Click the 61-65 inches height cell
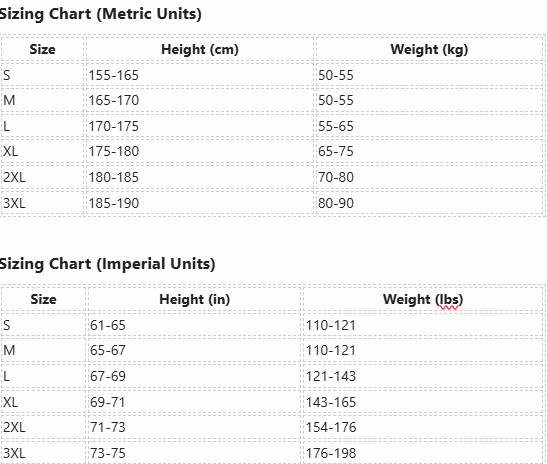The image size is (547, 464). coord(194,325)
